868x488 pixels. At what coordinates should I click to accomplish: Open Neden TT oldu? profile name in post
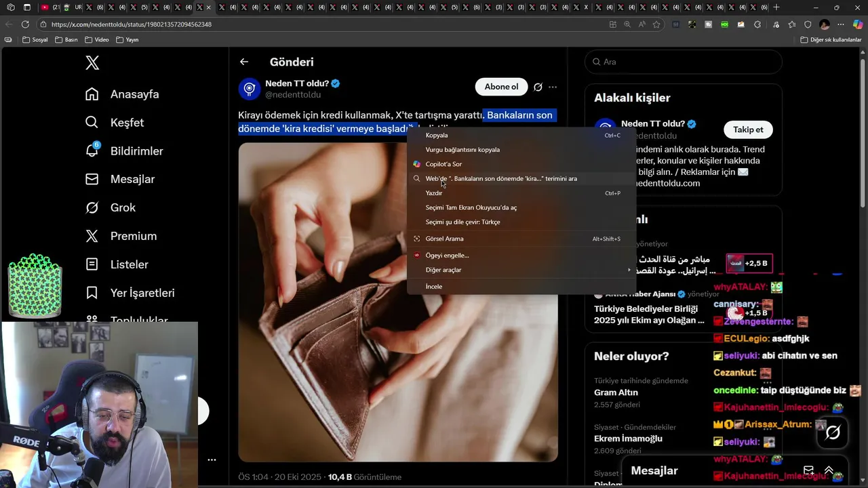click(x=296, y=83)
